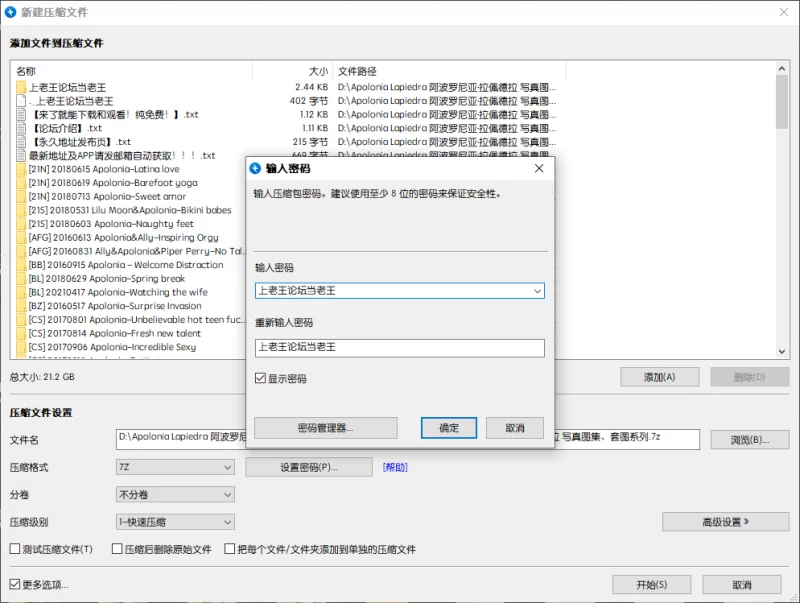The width and height of the screenshot is (800, 603).
Task: Sort list by 名称 column header
Action: pyautogui.click(x=130, y=71)
